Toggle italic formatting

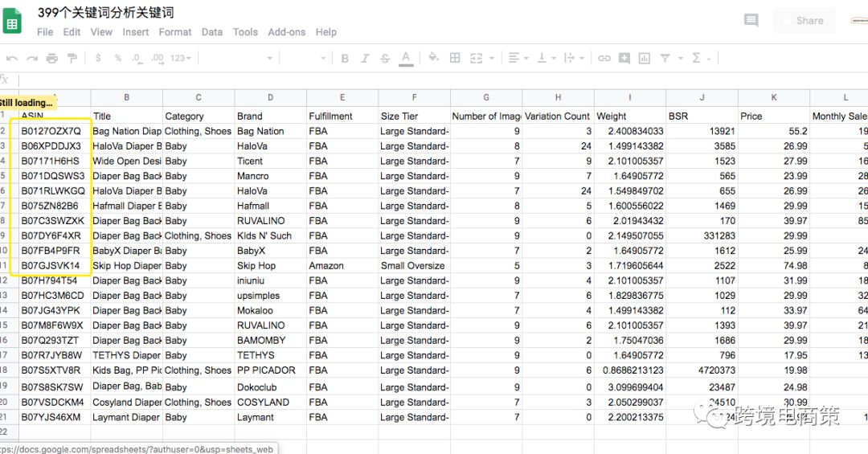click(365, 58)
